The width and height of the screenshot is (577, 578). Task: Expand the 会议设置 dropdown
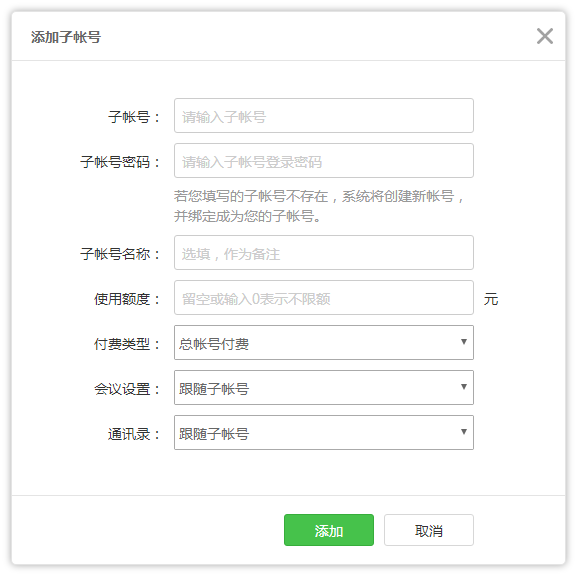(324, 387)
